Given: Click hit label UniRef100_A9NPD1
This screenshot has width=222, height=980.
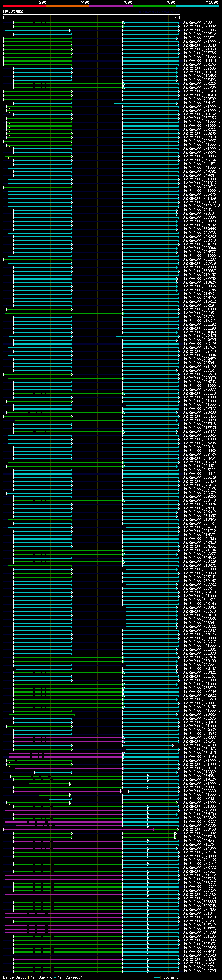Looking at the screenshot, I should [199, 951].
